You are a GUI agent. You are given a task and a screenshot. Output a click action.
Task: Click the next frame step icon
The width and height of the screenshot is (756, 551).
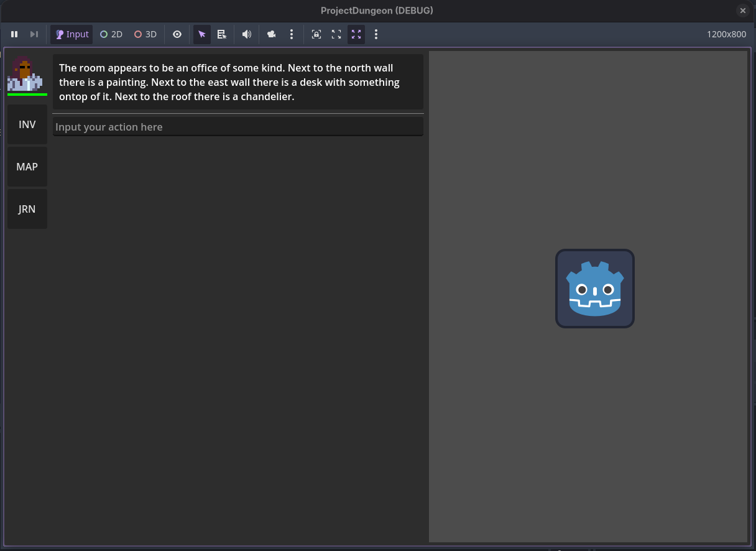[34, 34]
